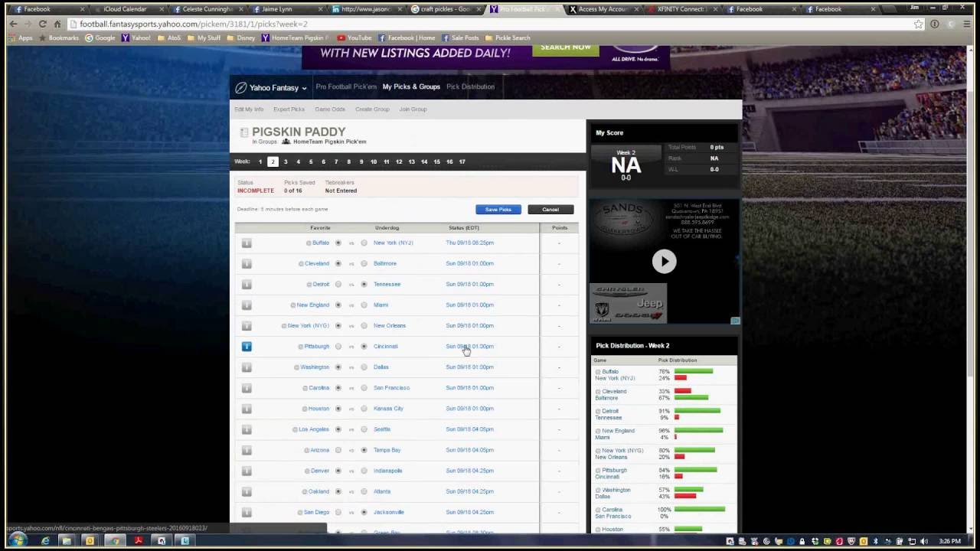
Task: Select week 17 in week selector
Action: (462, 161)
